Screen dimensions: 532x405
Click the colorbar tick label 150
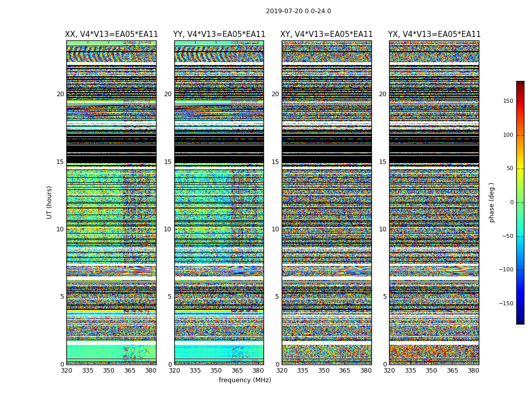point(508,101)
